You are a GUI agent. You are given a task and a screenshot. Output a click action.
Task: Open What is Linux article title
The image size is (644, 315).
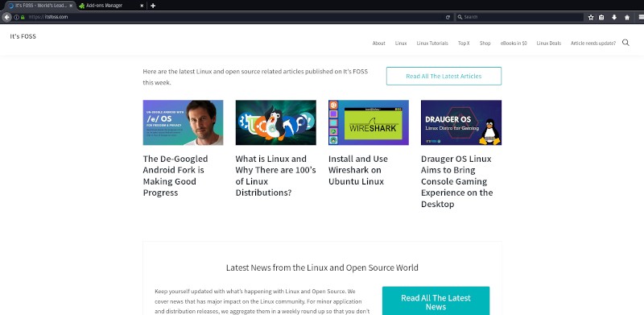pos(275,176)
